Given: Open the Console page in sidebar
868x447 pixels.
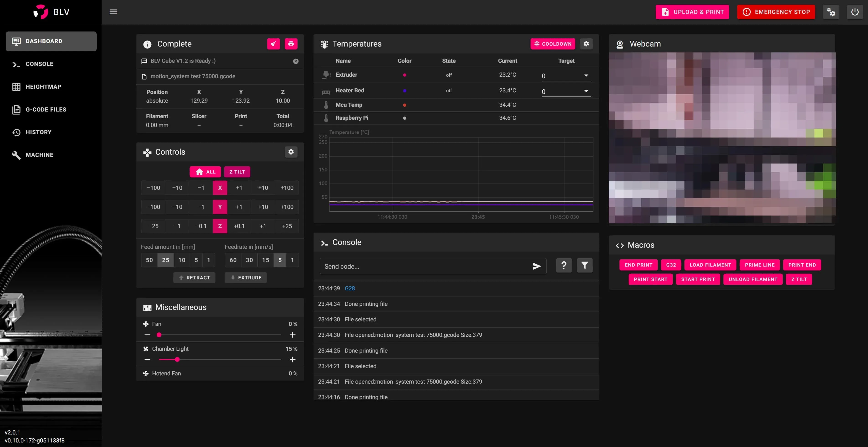Looking at the screenshot, I should 51,64.
